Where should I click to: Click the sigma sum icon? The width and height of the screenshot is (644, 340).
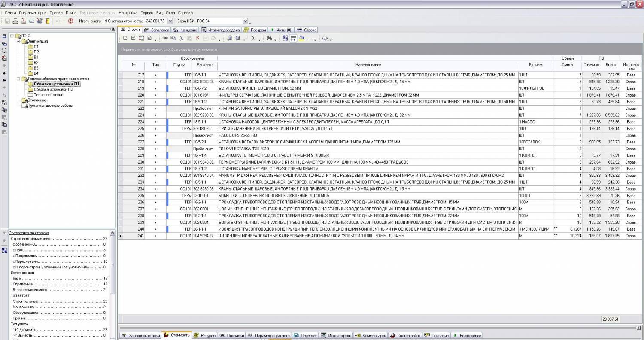(254, 39)
